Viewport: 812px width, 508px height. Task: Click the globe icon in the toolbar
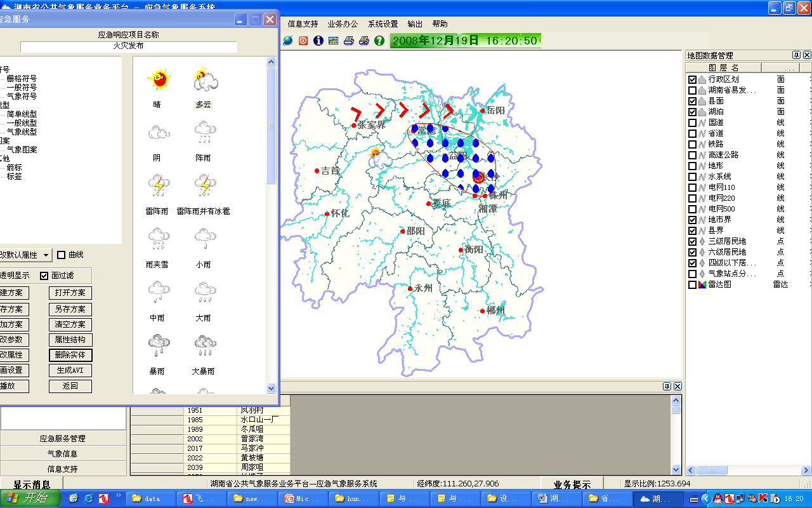click(288, 41)
